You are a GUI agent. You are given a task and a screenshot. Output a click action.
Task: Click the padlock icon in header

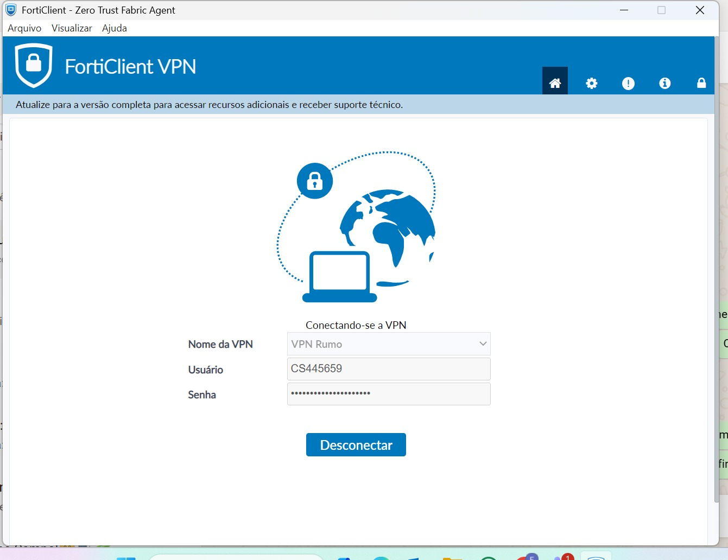click(701, 82)
